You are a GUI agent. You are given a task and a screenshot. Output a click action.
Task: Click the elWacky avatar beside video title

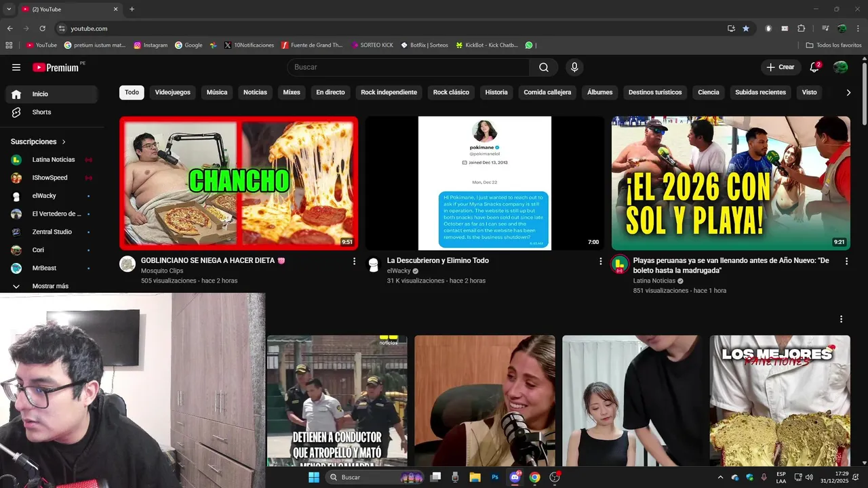click(x=373, y=264)
